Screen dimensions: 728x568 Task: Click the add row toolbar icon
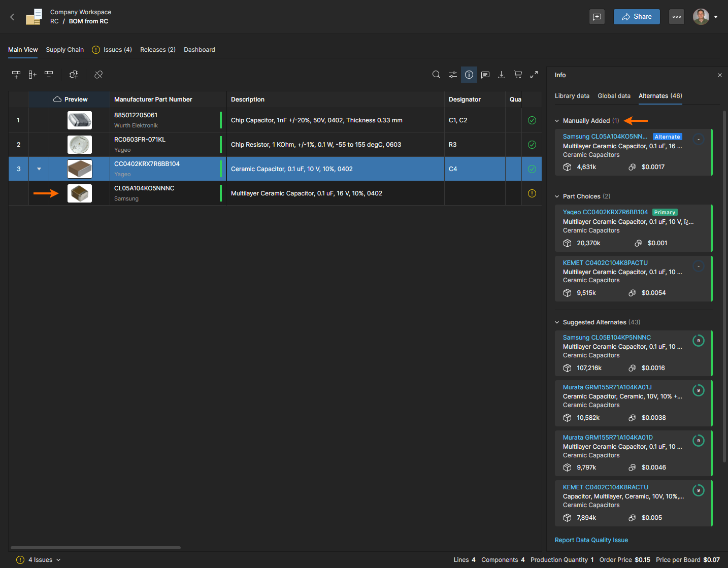click(16, 75)
